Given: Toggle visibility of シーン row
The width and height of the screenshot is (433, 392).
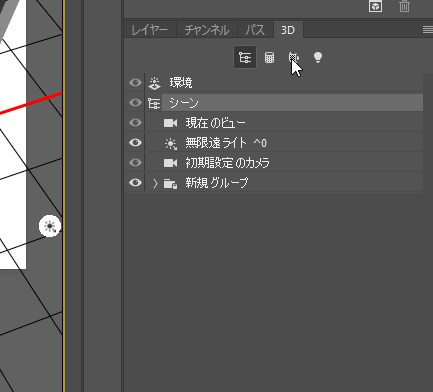Looking at the screenshot, I should (x=135, y=102).
